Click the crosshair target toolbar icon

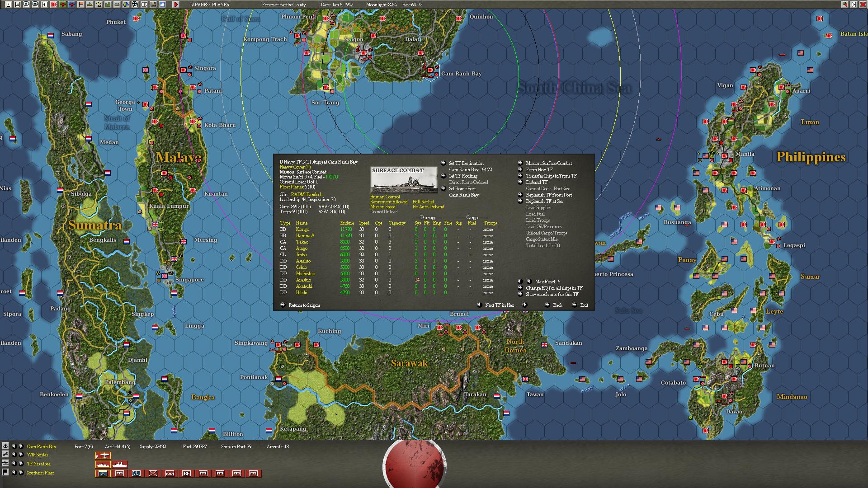[135, 5]
